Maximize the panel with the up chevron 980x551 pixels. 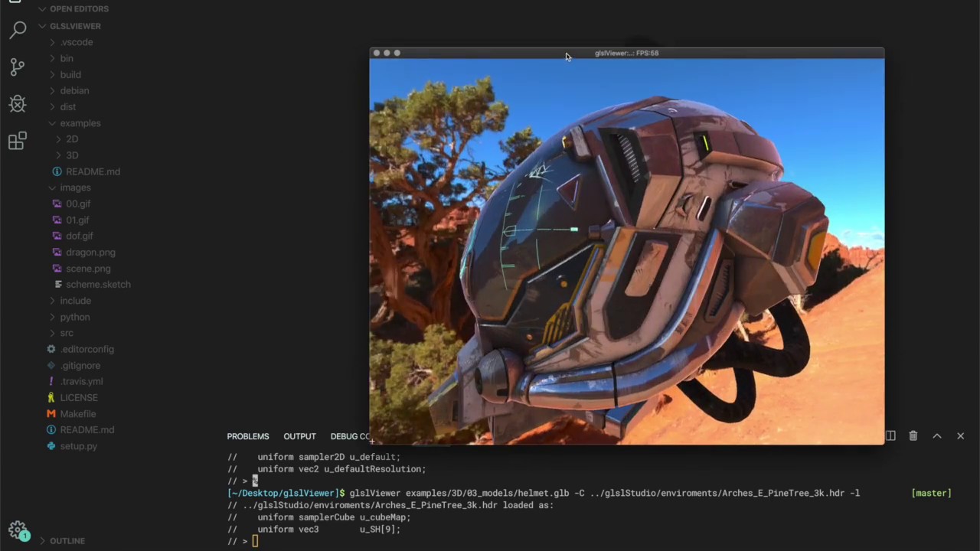[x=936, y=436]
